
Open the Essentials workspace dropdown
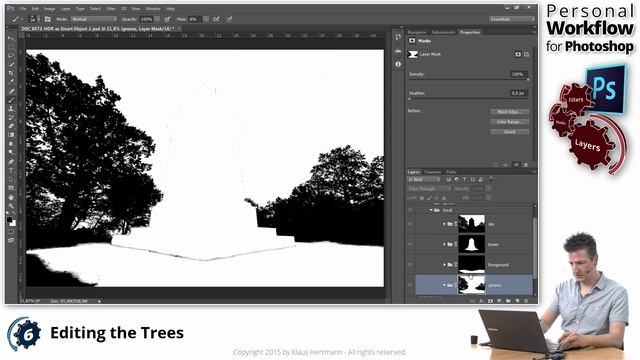click(512, 19)
